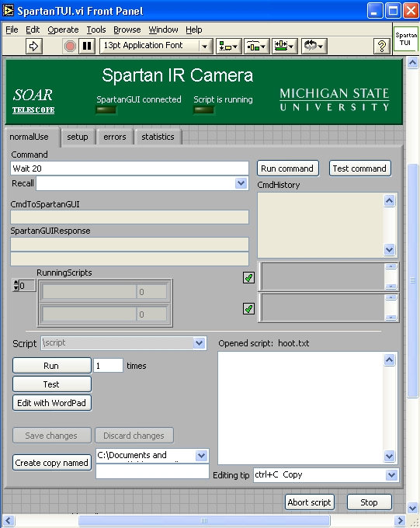Open the Operate menu
The height and width of the screenshot is (528, 420).
click(63, 30)
